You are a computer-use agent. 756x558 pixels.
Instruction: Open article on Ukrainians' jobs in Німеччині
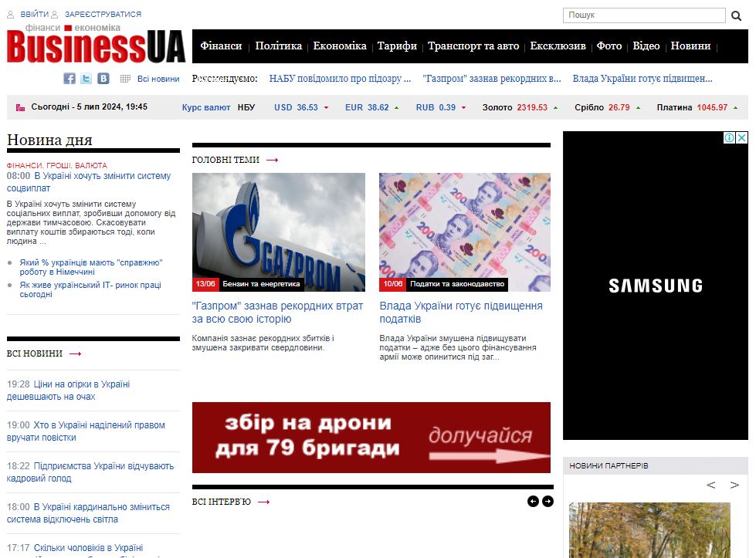[x=91, y=268]
